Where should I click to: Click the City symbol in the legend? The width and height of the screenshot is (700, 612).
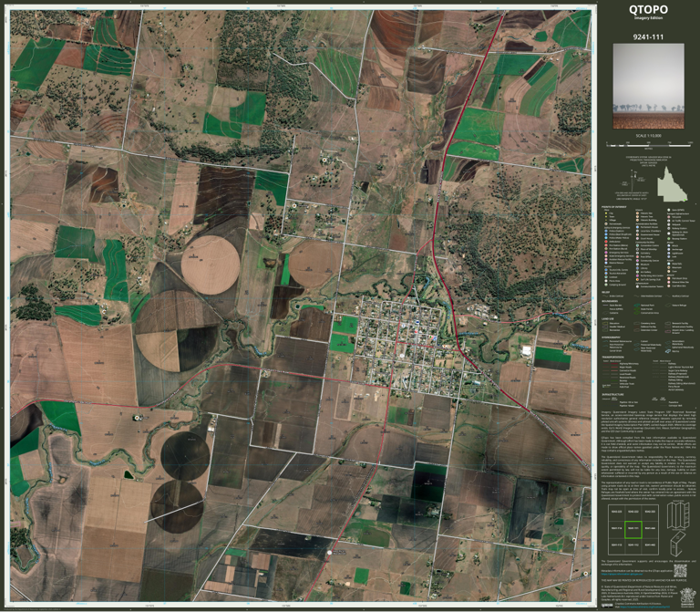[x=606, y=213]
